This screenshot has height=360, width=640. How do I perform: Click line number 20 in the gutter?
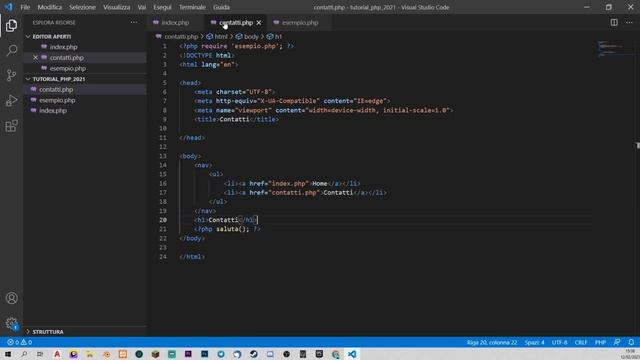[x=163, y=220]
